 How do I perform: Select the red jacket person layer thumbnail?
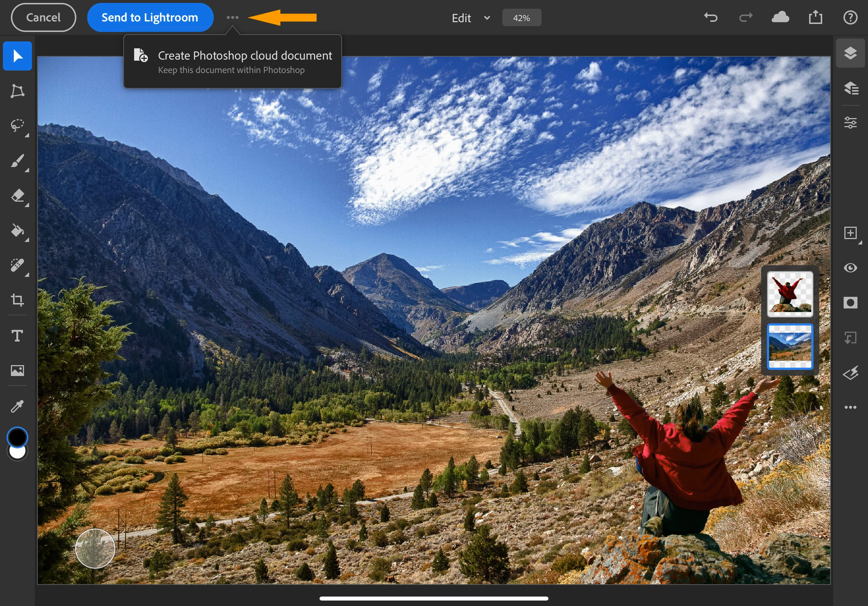point(790,294)
